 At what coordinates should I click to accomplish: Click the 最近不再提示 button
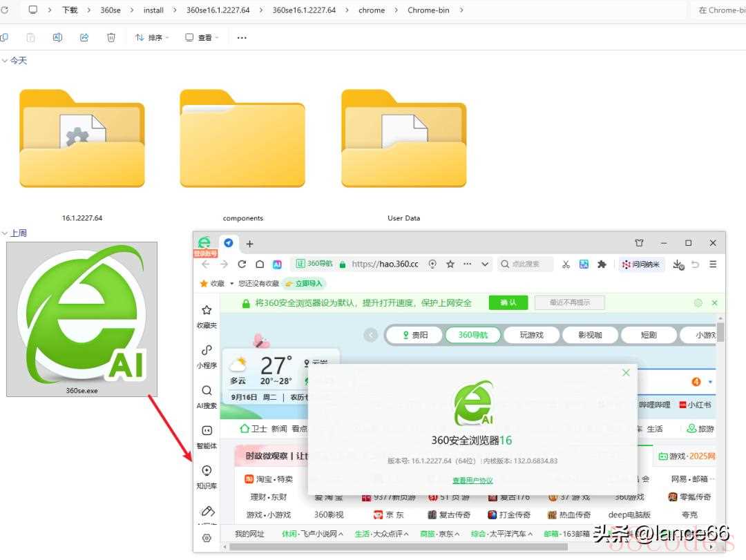tap(569, 302)
